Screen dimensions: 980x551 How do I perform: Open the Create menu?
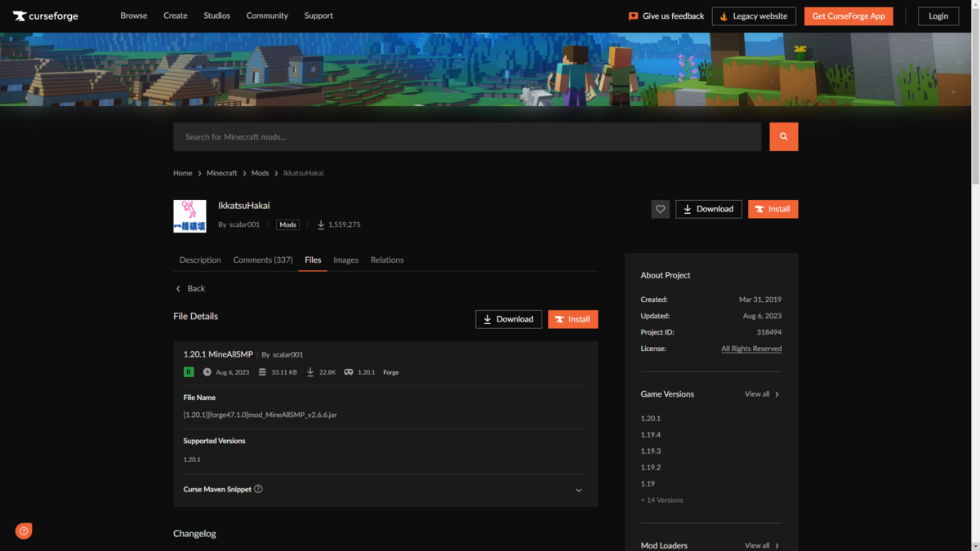click(176, 16)
